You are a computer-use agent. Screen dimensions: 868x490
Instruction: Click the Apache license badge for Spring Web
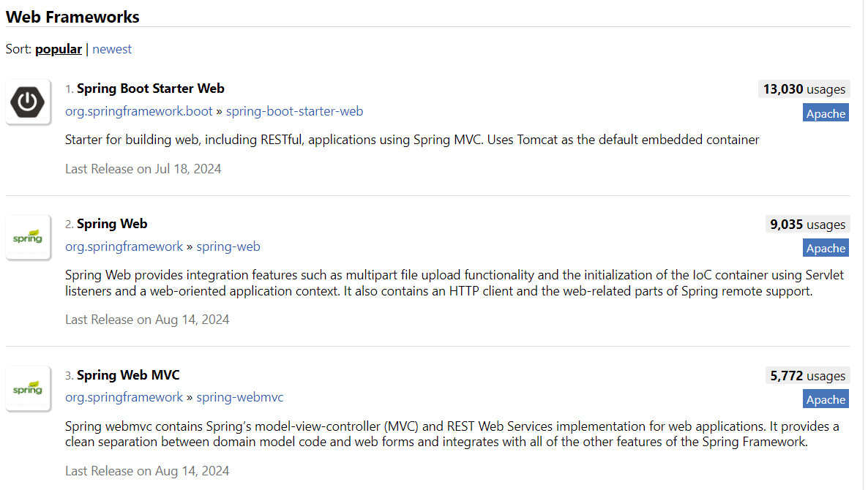(826, 248)
